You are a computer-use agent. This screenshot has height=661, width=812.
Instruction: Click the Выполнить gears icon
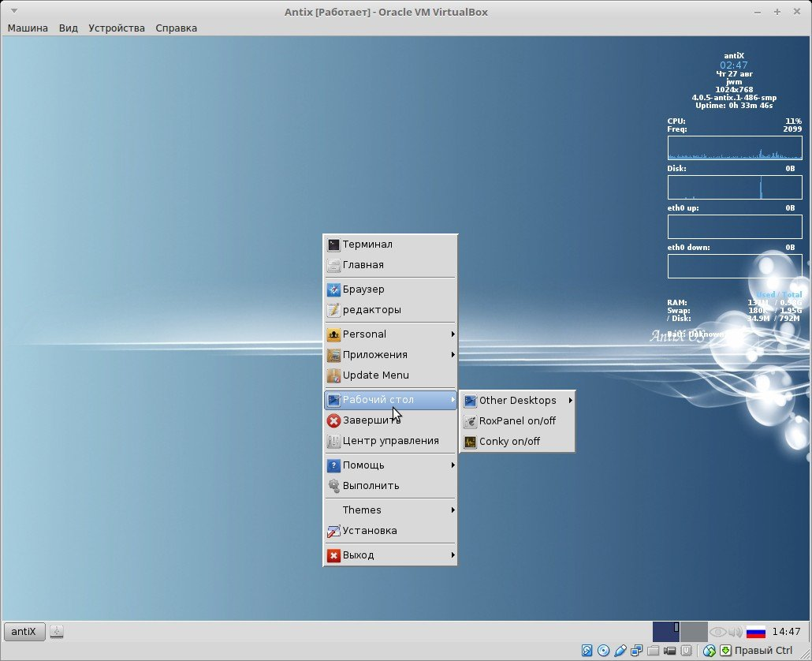point(333,486)
